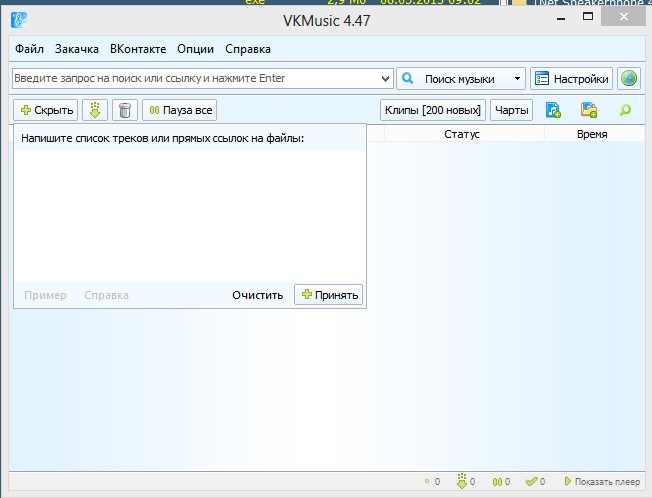The height and width of the screenshot is (498, 652).
Task: Close the VKMusic window
Action: [x=623, y=17]
